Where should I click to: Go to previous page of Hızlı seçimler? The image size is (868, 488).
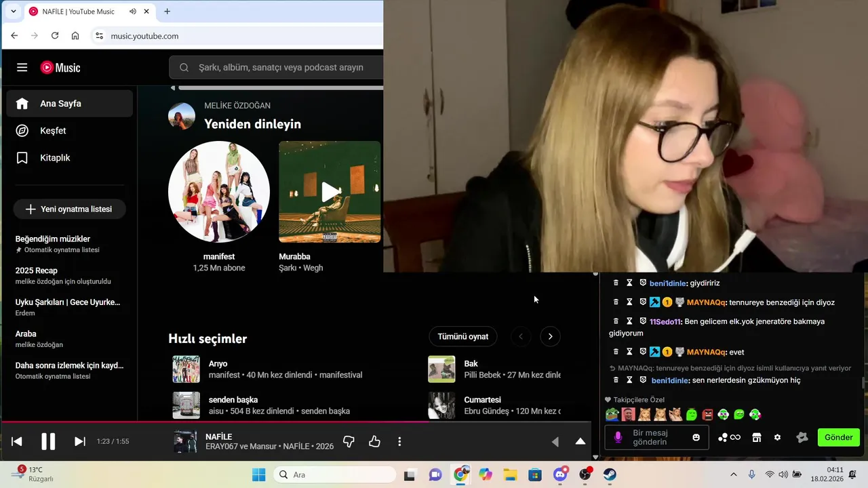coord(521,336)
